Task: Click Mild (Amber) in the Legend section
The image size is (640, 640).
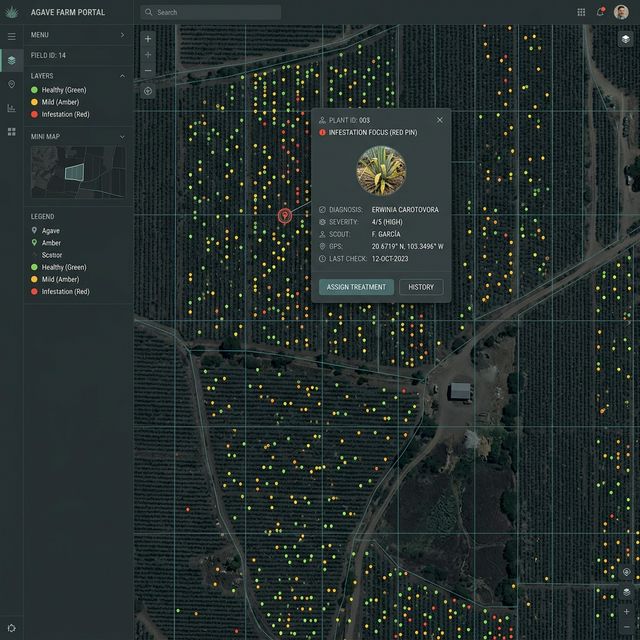Action: click(55, 280)
